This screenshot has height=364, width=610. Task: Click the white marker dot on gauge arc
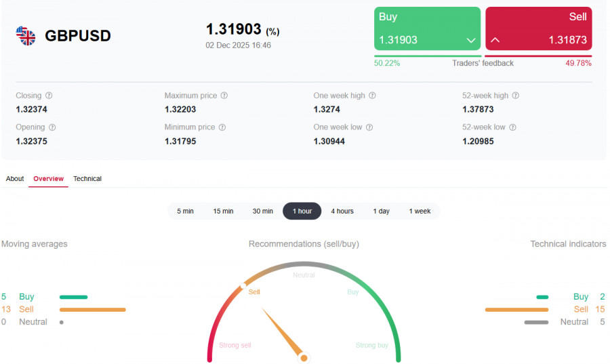click(x=243, y=286)
